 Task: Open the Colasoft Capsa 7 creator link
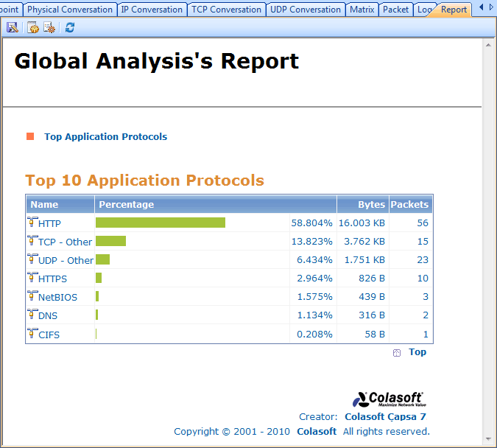(385, 416)
